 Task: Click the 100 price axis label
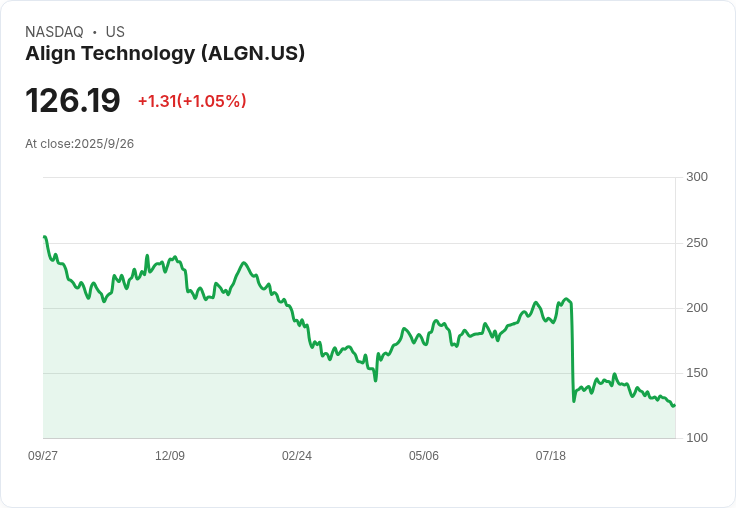tap(697, 438)
